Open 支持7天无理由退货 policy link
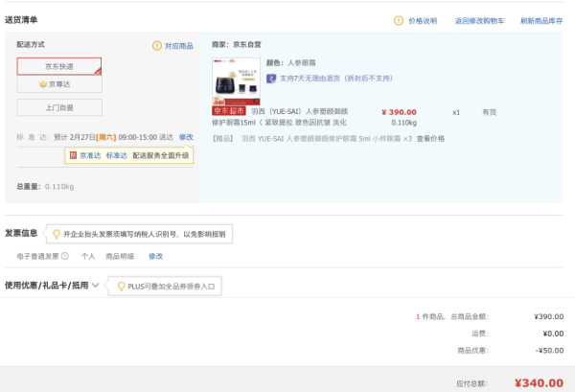 336,78
